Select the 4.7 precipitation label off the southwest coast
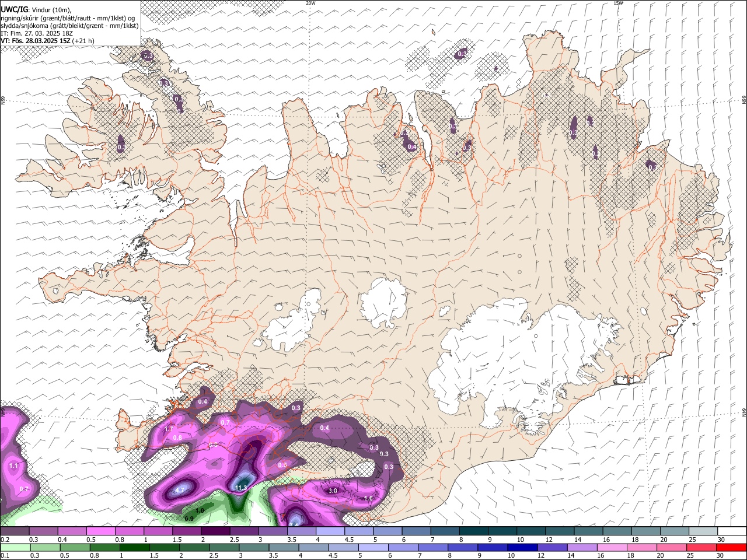This screenshot has height=560, width=747. click(180, 490)
